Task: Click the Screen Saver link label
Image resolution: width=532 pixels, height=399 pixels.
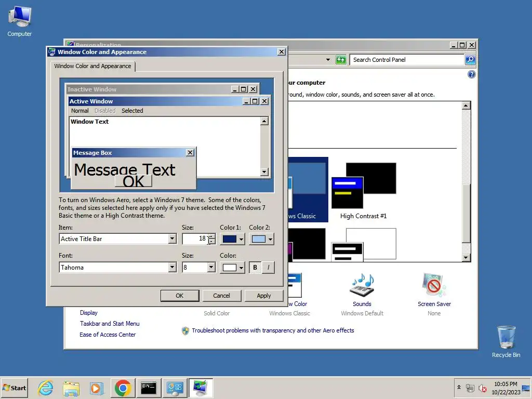Action: [x=434, y=304]
